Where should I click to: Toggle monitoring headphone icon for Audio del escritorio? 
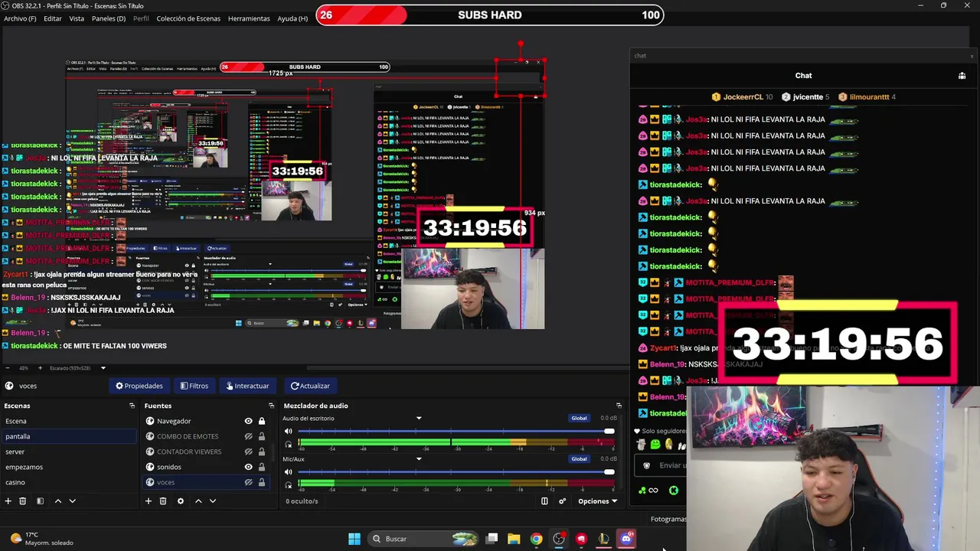tap(289, 444)
